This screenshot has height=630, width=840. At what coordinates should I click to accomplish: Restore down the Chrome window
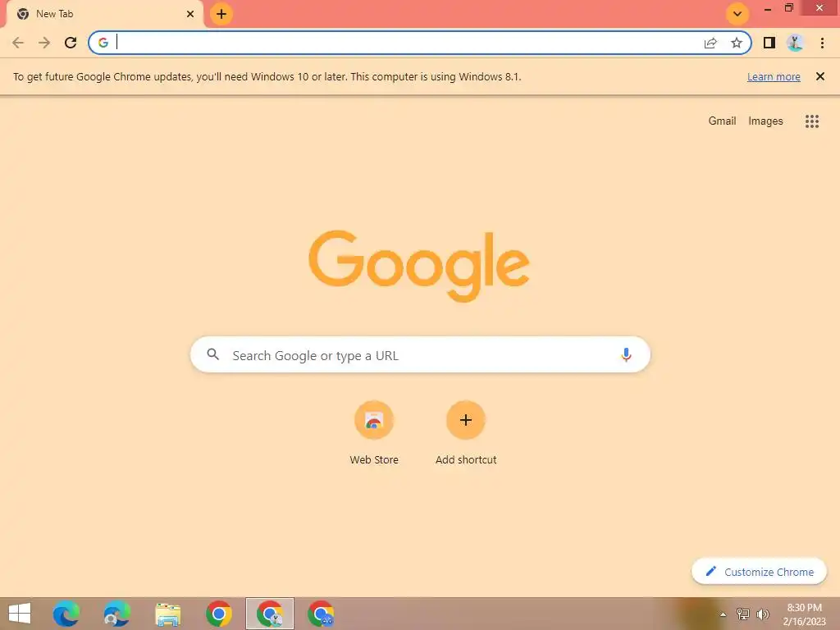point(789,7)
